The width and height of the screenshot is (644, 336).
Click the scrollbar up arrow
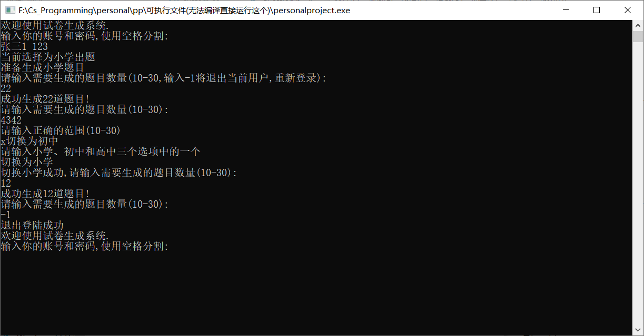[x=638, y=25]
